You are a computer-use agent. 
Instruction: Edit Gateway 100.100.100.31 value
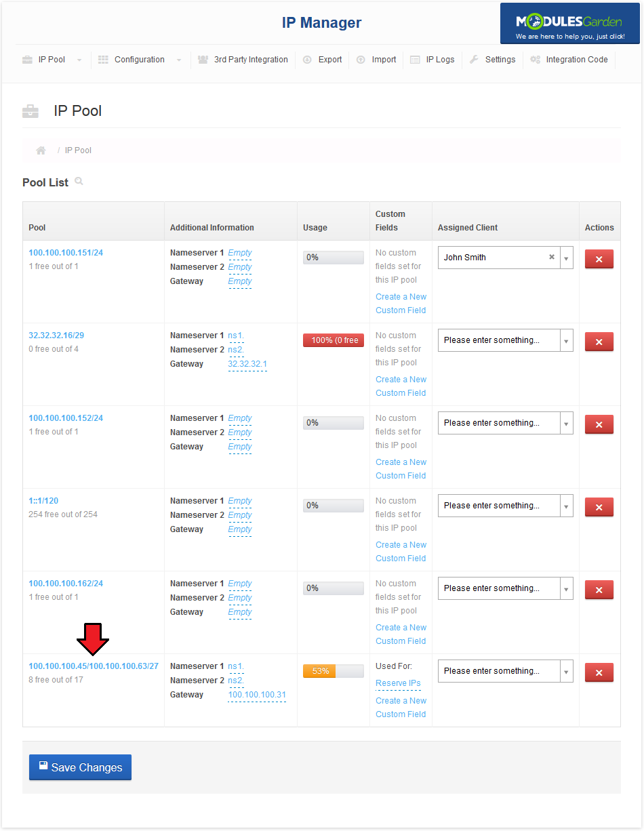257,695
